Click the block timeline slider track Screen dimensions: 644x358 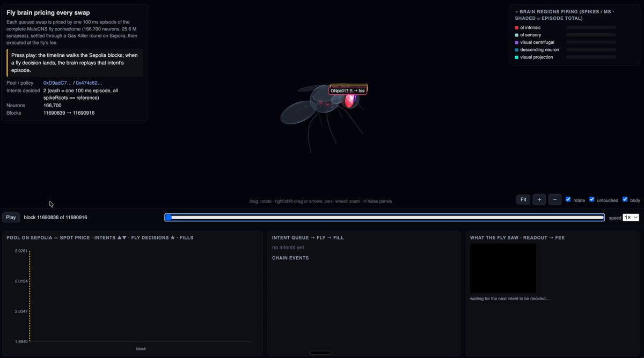click(x=385, y=218)
